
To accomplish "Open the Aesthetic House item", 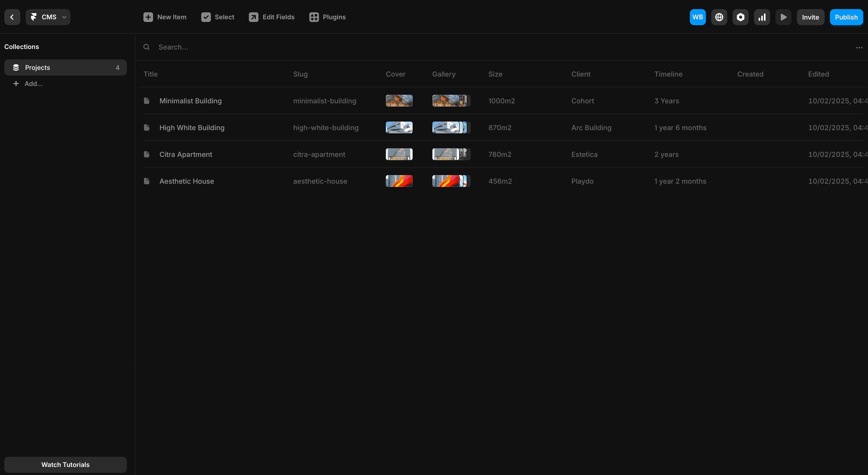I will (187, 181).
